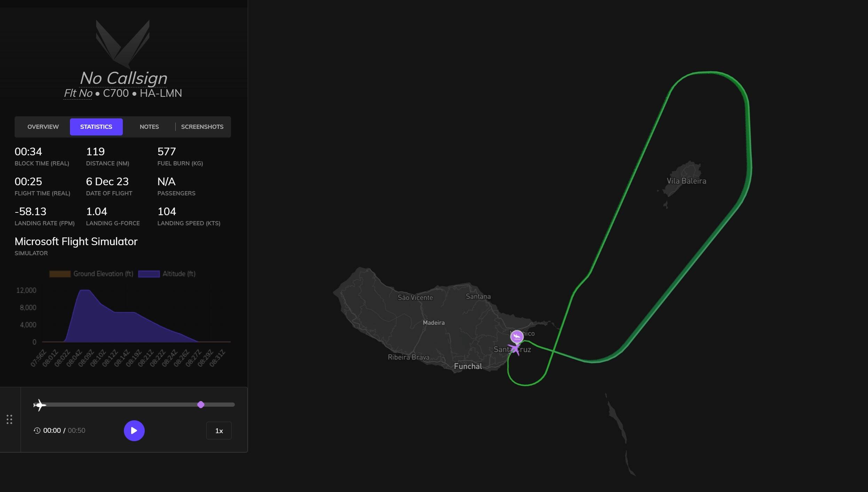Viewport: 868px width, 492px height.
Task: Click the drag handle dots icon
Action: tap(9, 419)
